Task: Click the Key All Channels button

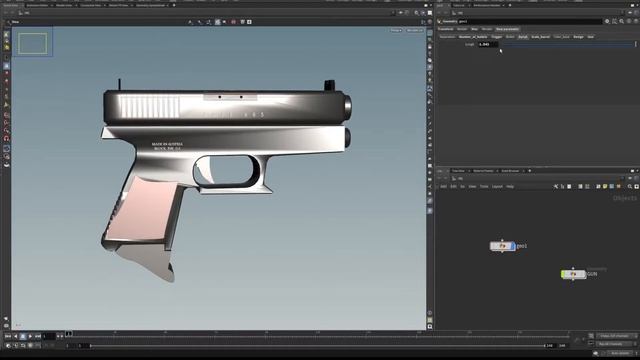Action: pyautogui.click(x=614, y=344)
